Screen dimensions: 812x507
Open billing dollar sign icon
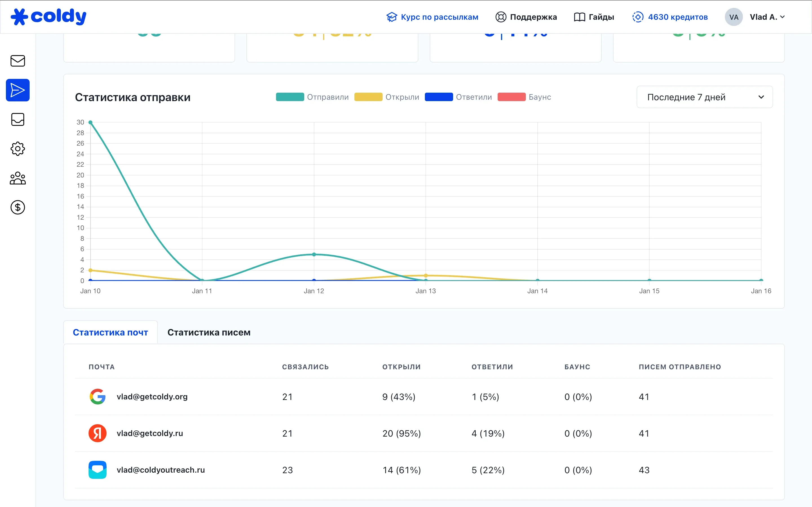(18, 207)
